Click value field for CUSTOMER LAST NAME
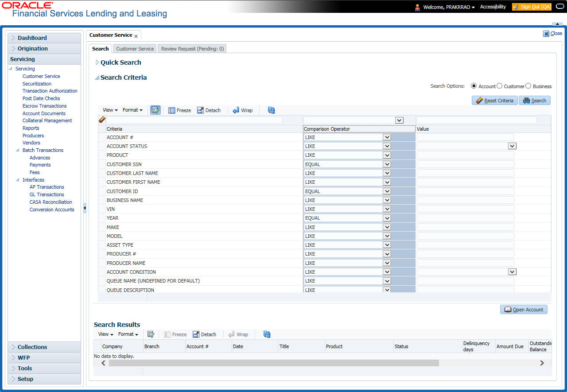The width and height of the screenshot is (567, 392). pyautogui.click(x=466, y=173)
